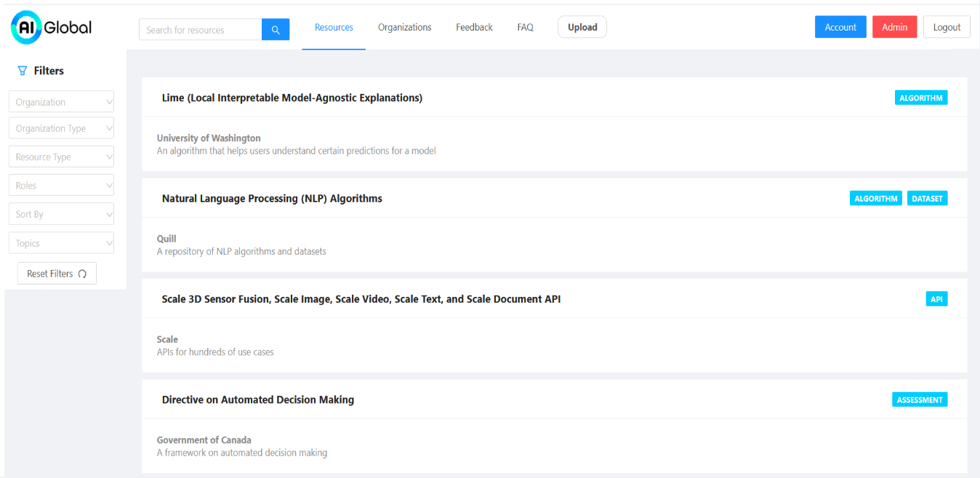Image resolution: width=980 pixels, height=478 pixels.
Task: Select the Resources tab
Action: click(334, 27)
